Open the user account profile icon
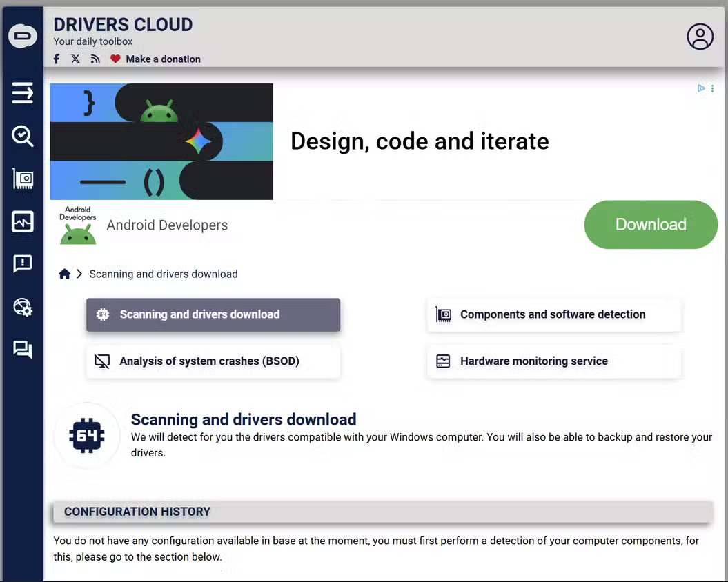This screenshot has width=728, height=582. tap(700, 37)
